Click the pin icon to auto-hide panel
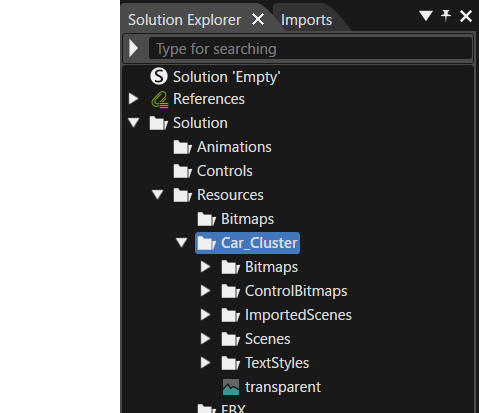Screen dimensions: 479x413 coord(446,16)
